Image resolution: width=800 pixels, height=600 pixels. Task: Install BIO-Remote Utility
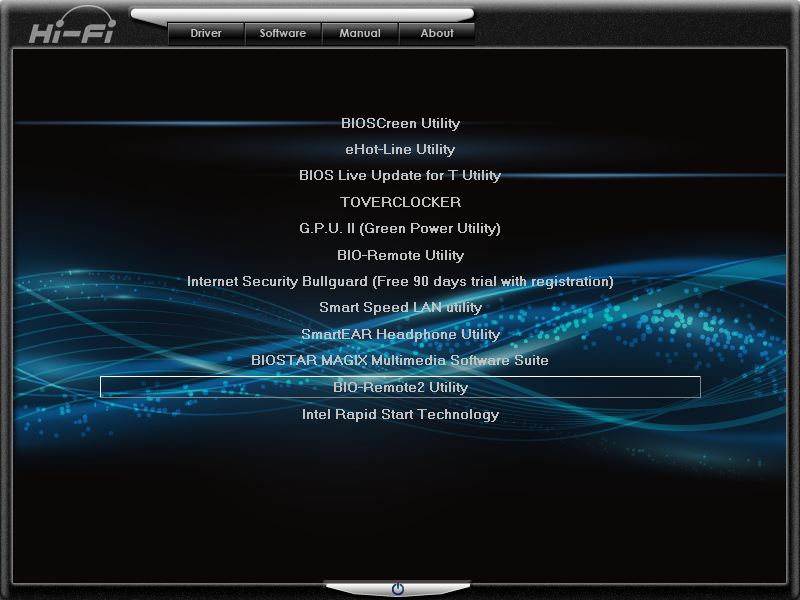401,255
